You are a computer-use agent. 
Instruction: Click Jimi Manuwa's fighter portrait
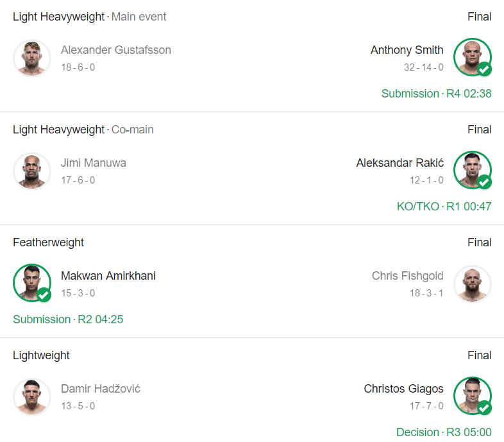[x=32, y=171]
